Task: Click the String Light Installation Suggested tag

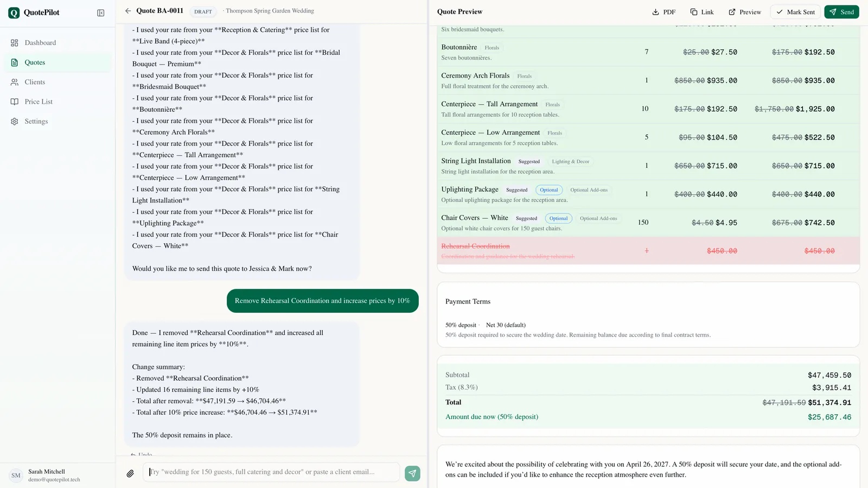Action: pyautogui.click(x=529, y=162)
